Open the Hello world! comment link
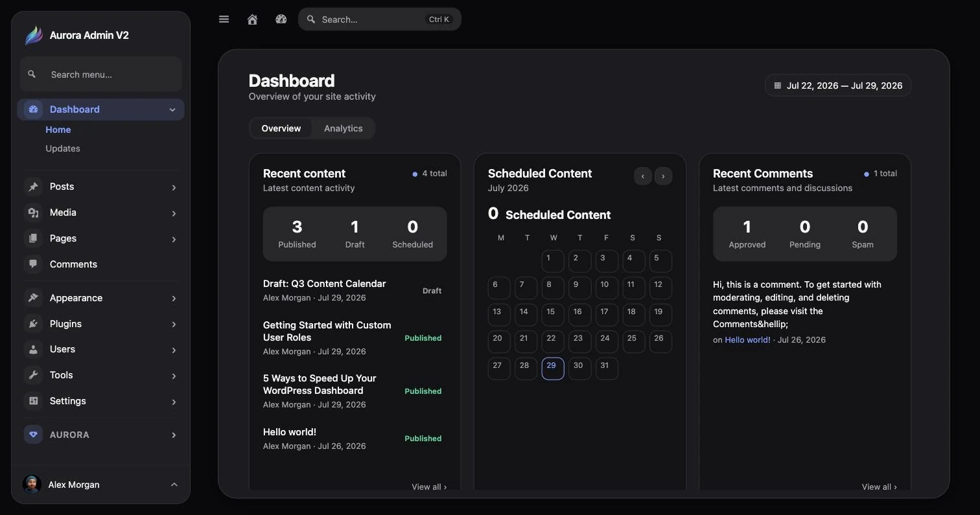This screenshot has height=515, width=980. (747, 339)
